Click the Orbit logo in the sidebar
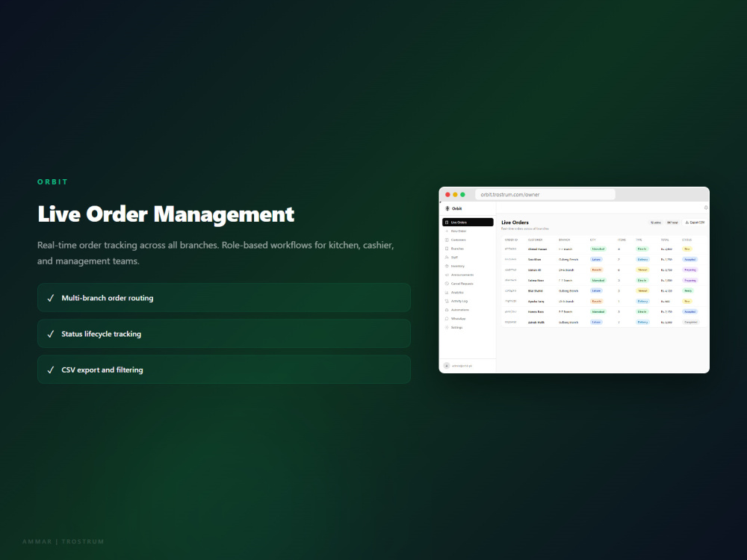 coord(447,208)
